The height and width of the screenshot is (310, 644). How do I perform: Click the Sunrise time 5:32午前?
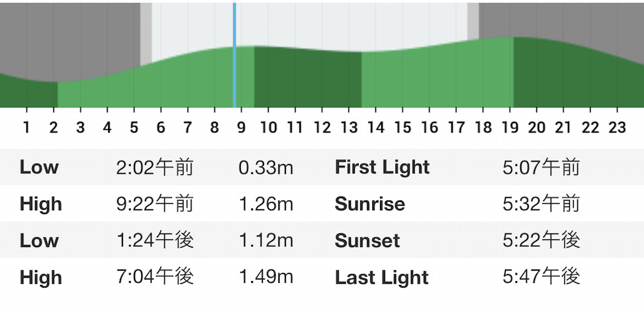541,204
